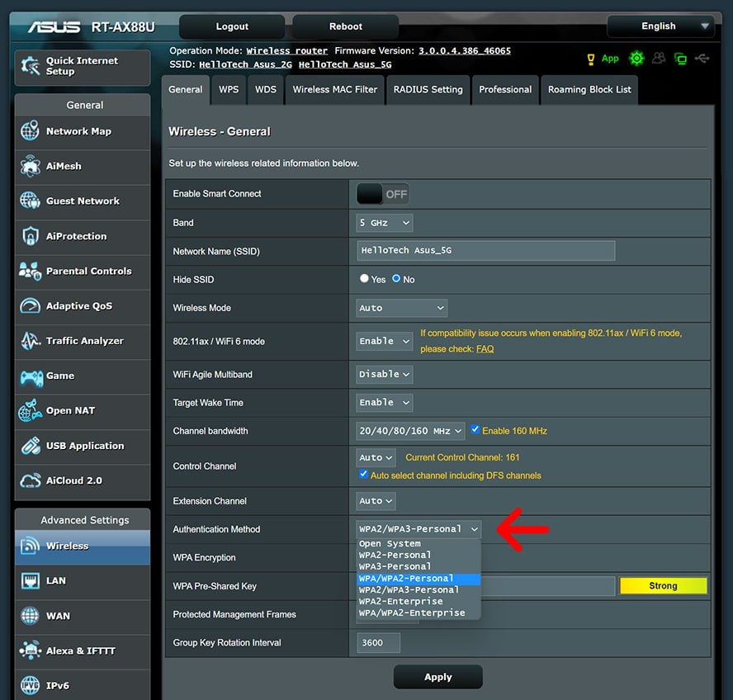Choose WPA2/WPA3-Personal option in the open list
Viewport: 733px width, 700px height.
(419, 590)
